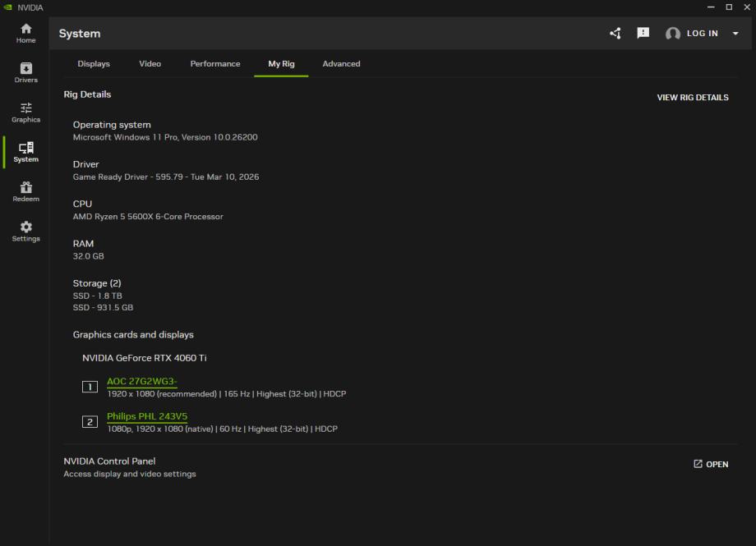Switch to the Performance tab

tap(215, 63)
